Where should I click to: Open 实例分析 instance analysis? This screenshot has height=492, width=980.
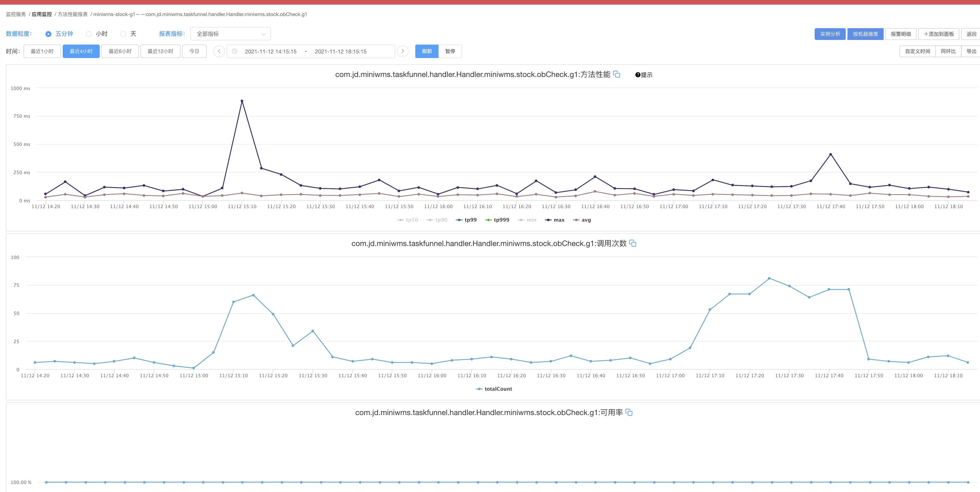(x=830, y=34)
